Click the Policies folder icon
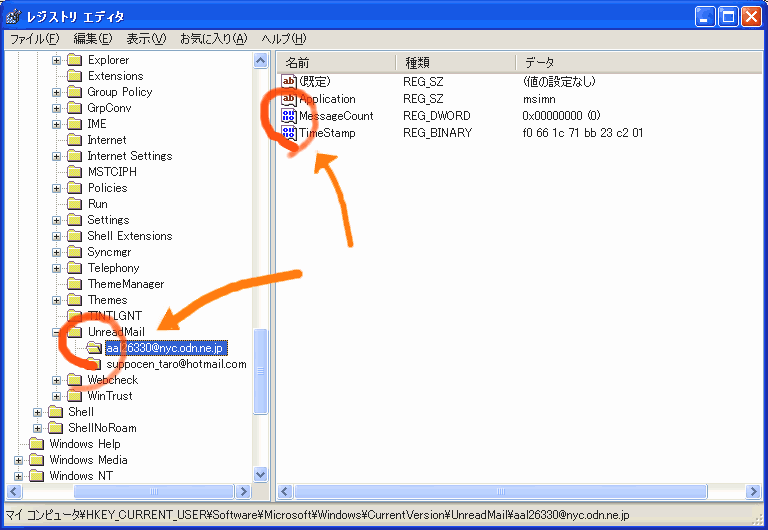Screen dimensions: 768x530 [x=74, y=188]
